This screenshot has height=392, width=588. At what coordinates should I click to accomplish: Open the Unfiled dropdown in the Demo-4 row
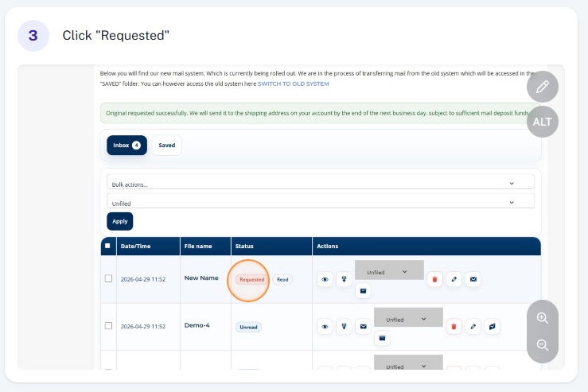408,317
